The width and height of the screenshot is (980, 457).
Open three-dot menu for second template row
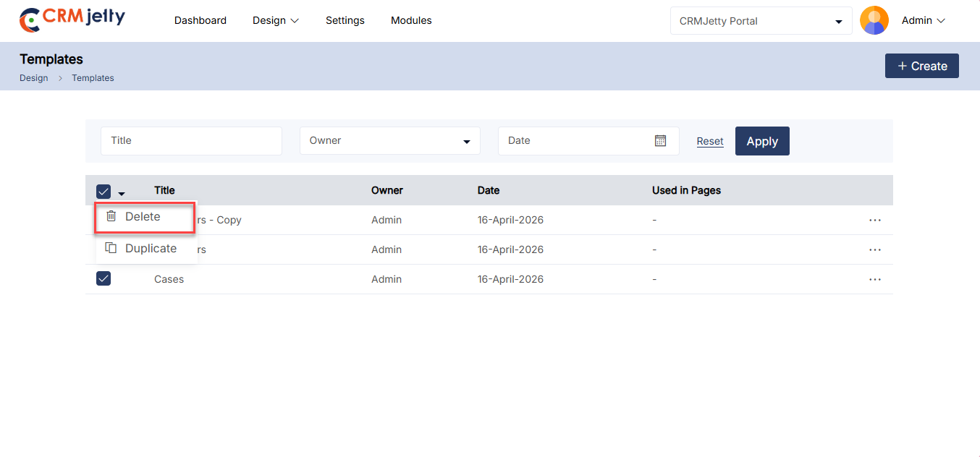click(874, 249)
